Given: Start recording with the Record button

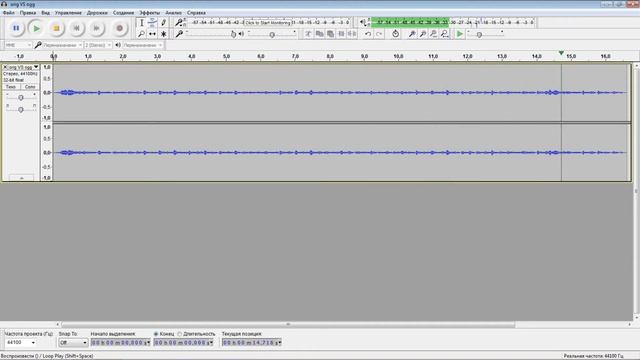Looking at the screenshot, I should pyautogui.click(x=119, y=28).
